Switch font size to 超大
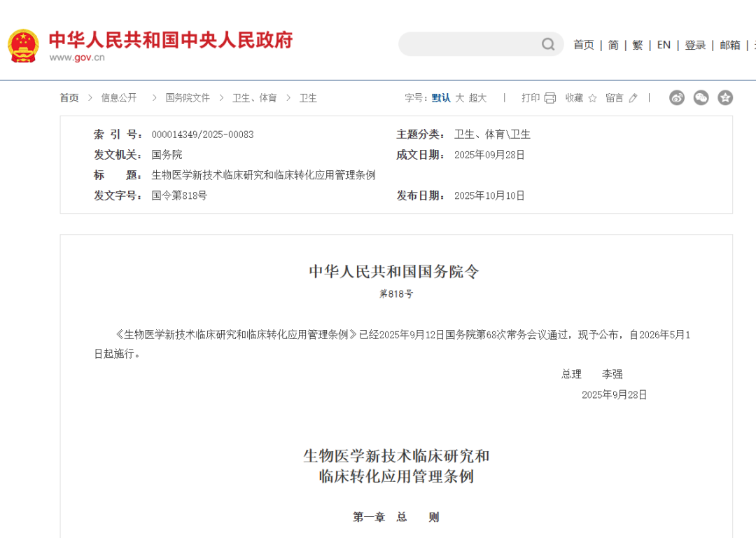 478,98
